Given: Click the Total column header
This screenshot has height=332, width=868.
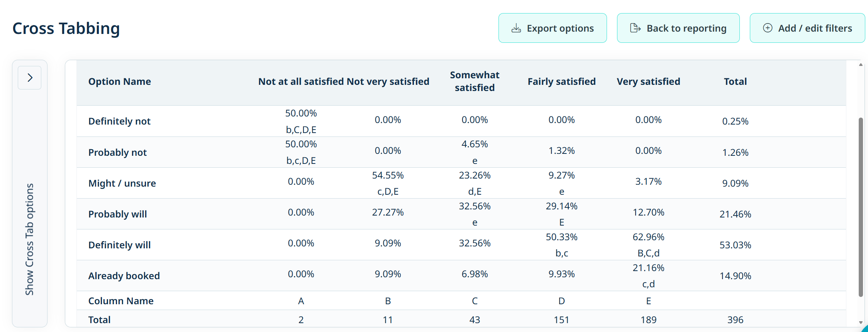Looking at the screenshot, I should click(x=735, y=82).
